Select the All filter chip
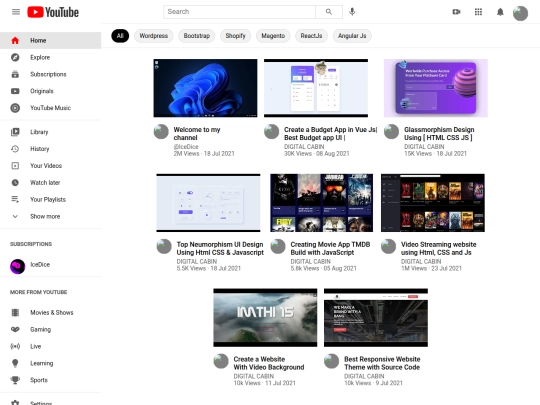This screenshot has width=540, height=405. pyautogui.click(x=120, y=36)
